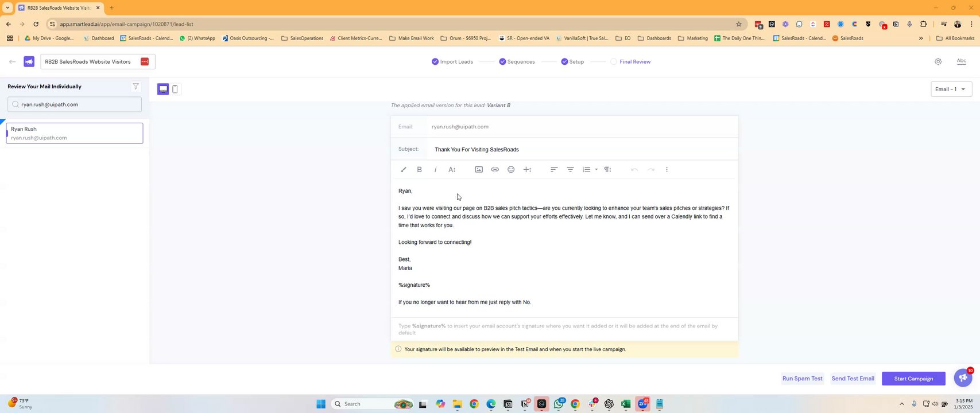Insert an image into the email
Viewport: 980px width, 413px height.
click(x=479, y=170)
